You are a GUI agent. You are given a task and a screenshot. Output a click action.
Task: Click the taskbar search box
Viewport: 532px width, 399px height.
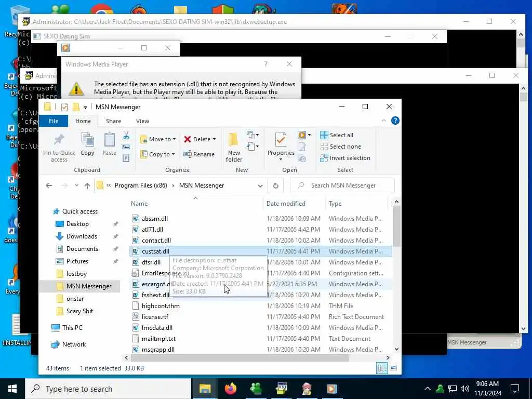coord(108,389)
